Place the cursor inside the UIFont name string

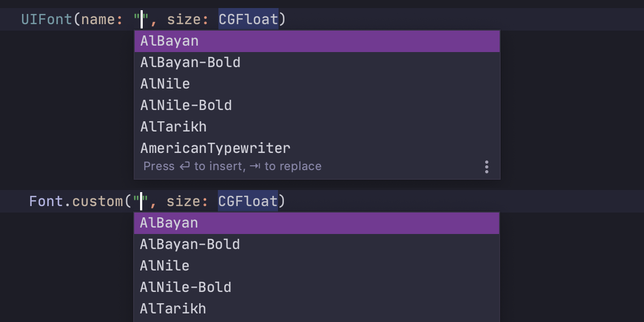[142, 20]
